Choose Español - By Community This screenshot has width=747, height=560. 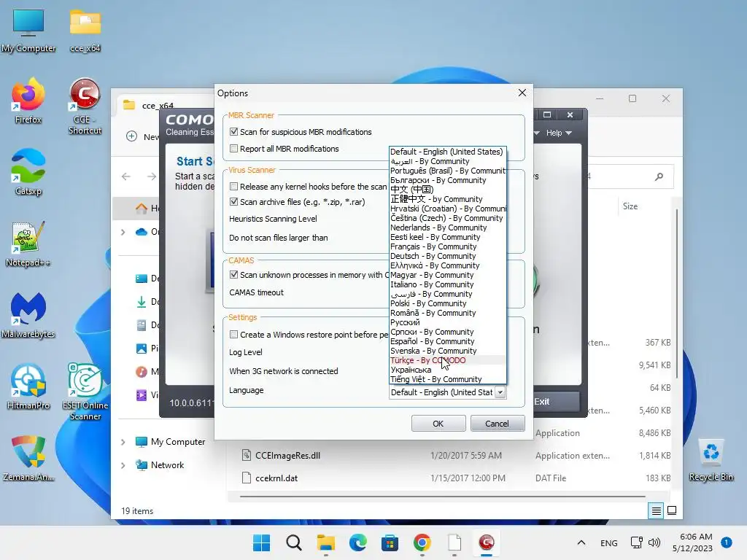click(x=447, y=341)
